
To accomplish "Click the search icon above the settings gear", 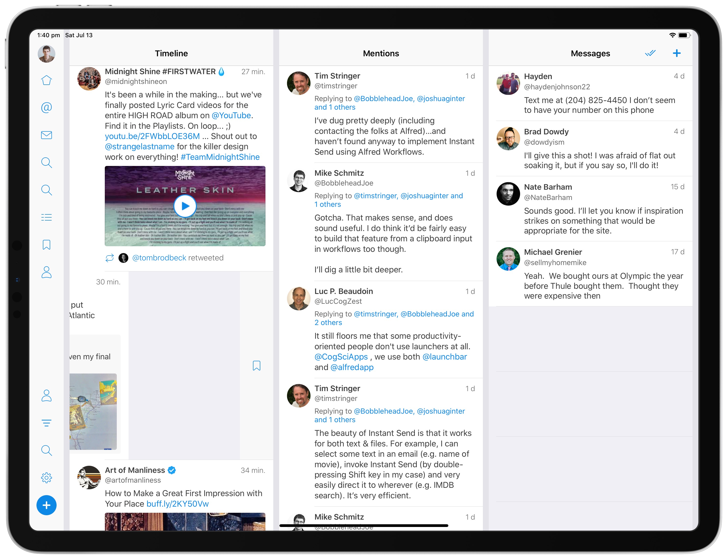I will click(46, 450).
